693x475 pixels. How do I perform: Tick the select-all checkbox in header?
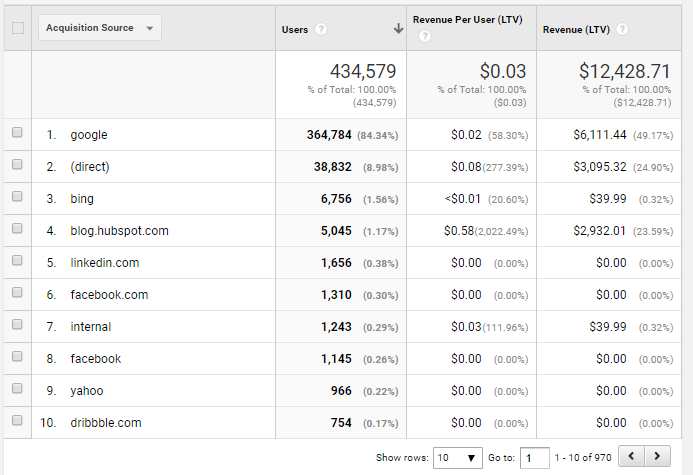coord(17,29)
